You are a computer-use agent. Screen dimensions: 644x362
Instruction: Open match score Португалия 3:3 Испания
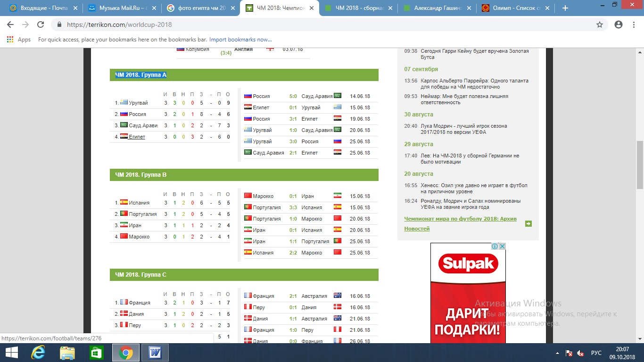pos(293,207)
